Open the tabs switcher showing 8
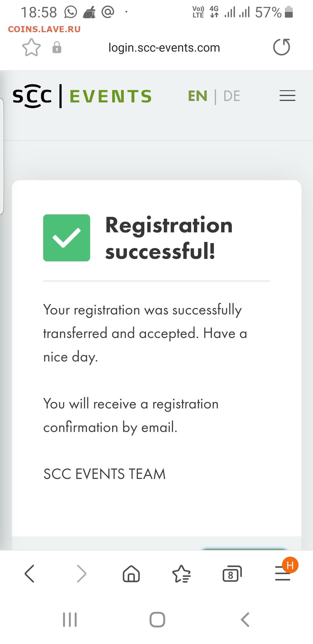This screenshot has width=313, height=644. click(232, 574)
